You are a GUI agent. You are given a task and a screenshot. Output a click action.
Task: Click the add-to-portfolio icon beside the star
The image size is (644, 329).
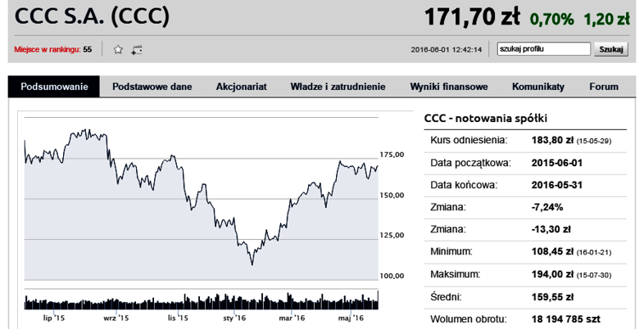(x=138, y=49)
